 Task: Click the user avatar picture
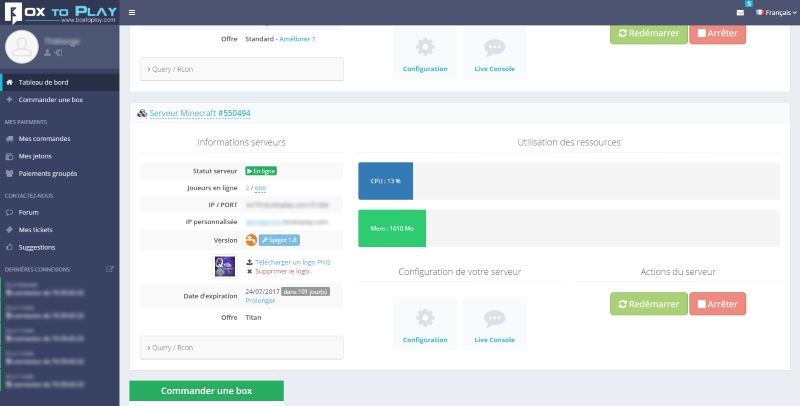(21, 47)
